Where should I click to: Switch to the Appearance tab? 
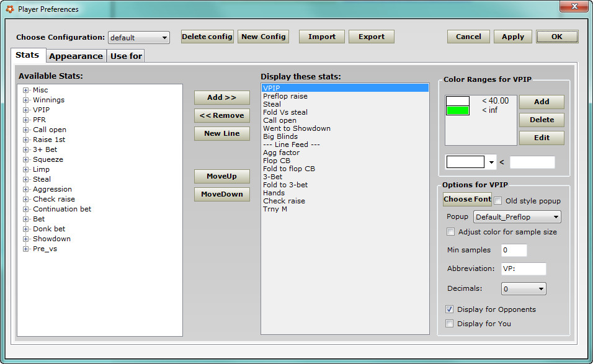click(x=76, y=56)
